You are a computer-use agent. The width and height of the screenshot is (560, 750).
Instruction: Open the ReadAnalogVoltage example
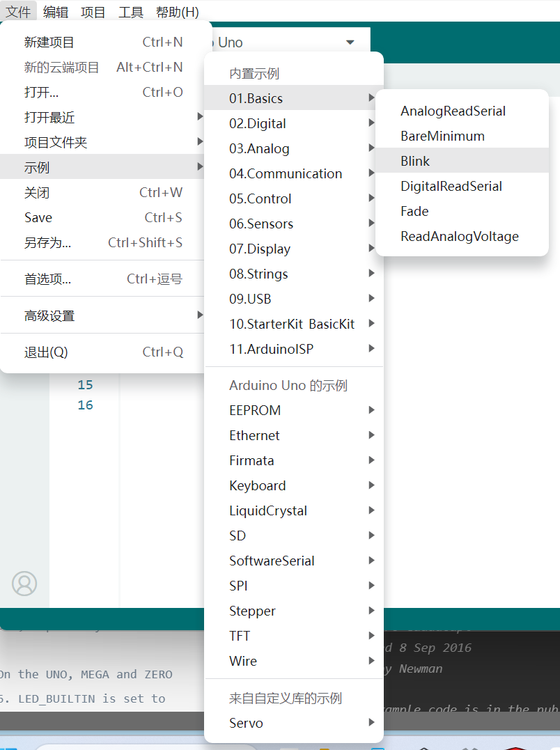[x=462, y=236]
